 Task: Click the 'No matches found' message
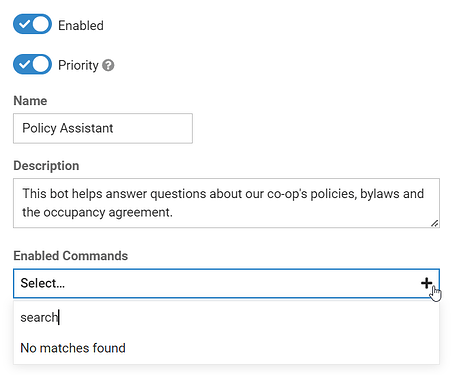(x=73, y=348)
